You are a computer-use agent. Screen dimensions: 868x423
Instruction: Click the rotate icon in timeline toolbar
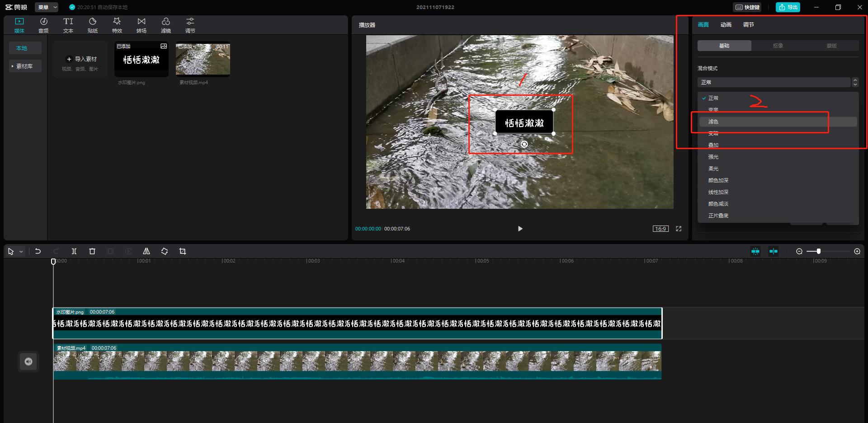(x=165, y=251)
